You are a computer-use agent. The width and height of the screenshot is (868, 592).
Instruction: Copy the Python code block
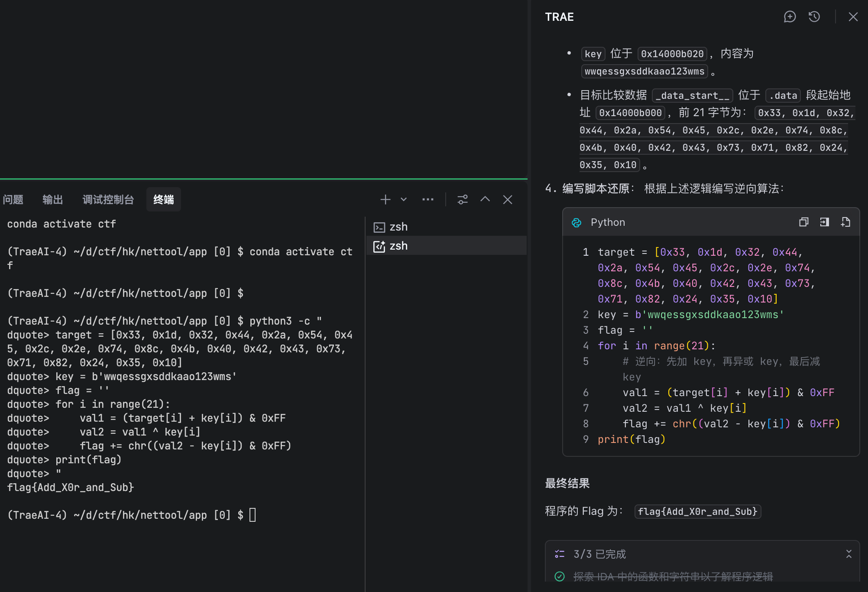(803, 222)
